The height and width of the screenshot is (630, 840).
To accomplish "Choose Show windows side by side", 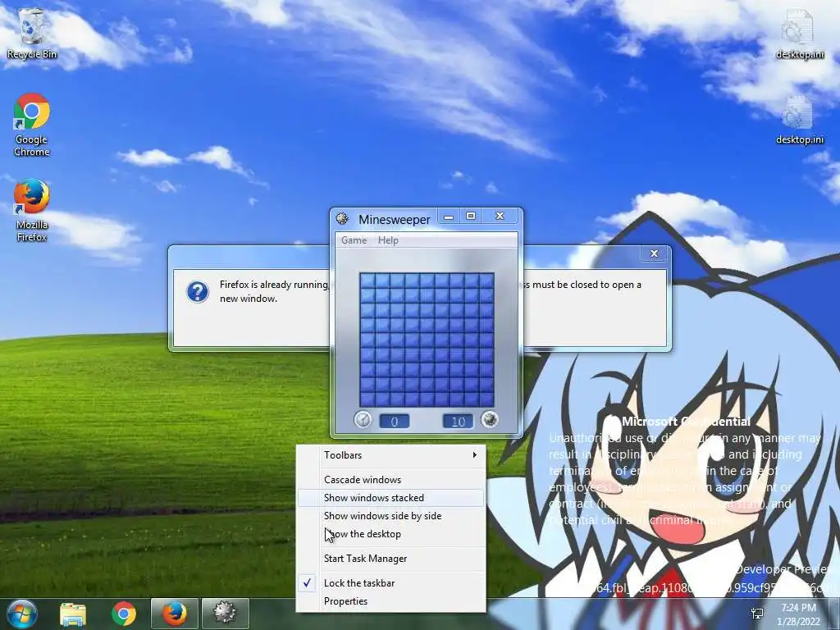I will 391,516.
